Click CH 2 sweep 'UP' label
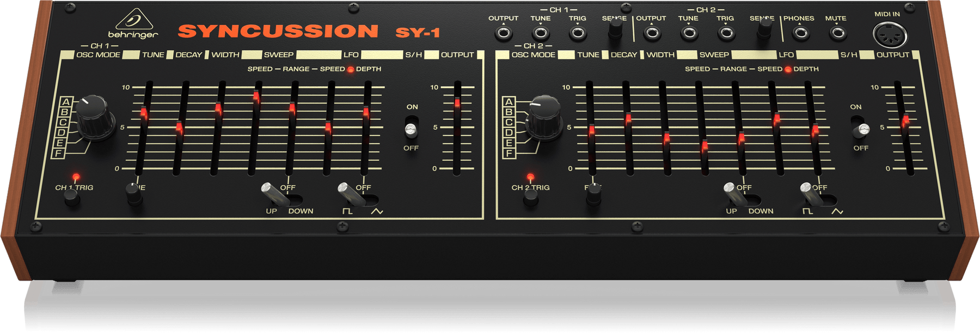 coord(731,211)
